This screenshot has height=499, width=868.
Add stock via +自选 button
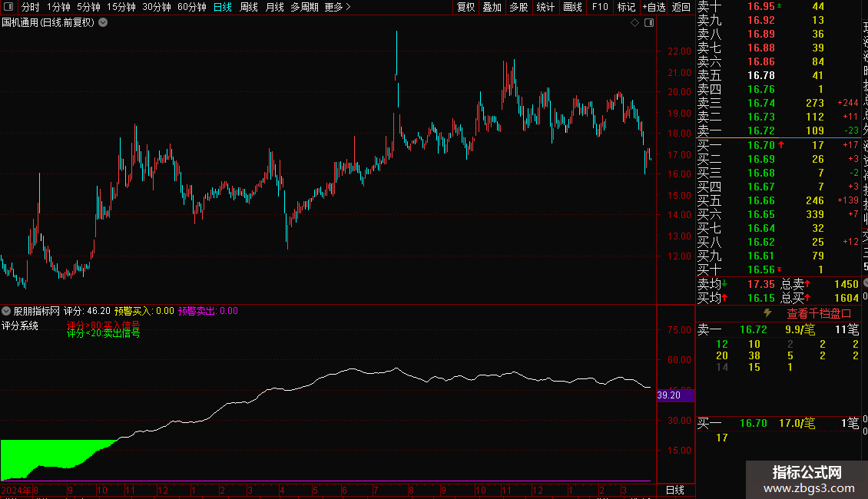(x=654, y=7)
